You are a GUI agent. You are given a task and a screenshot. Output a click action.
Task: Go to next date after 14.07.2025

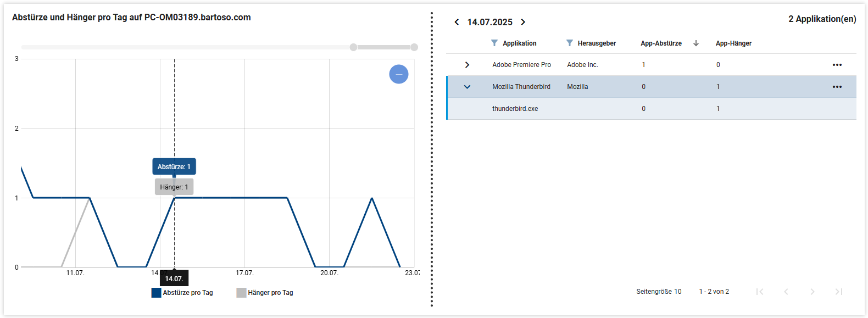coord(523,22)
